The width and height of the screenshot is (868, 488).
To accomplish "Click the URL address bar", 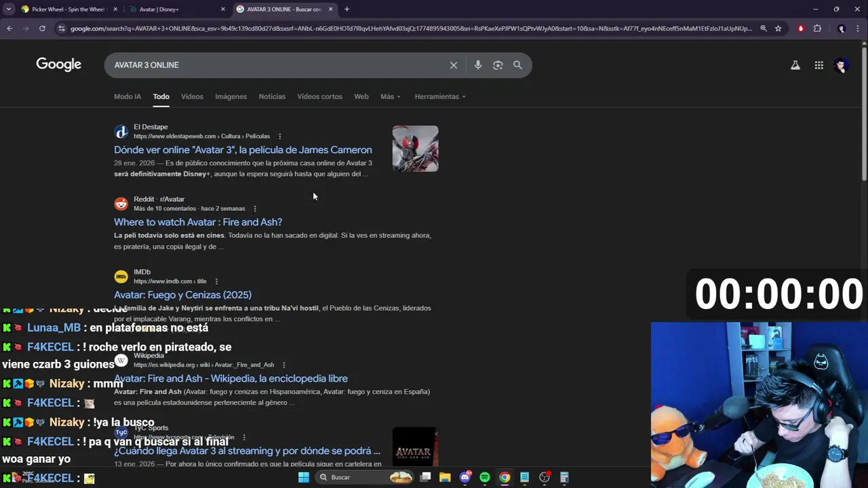I will (x=410, y=28).
